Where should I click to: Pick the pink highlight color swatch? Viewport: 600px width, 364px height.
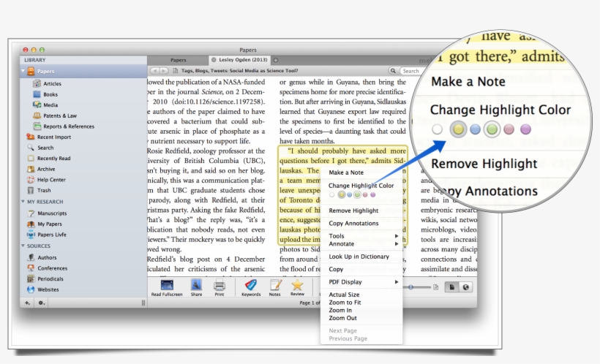click(365, 194)
